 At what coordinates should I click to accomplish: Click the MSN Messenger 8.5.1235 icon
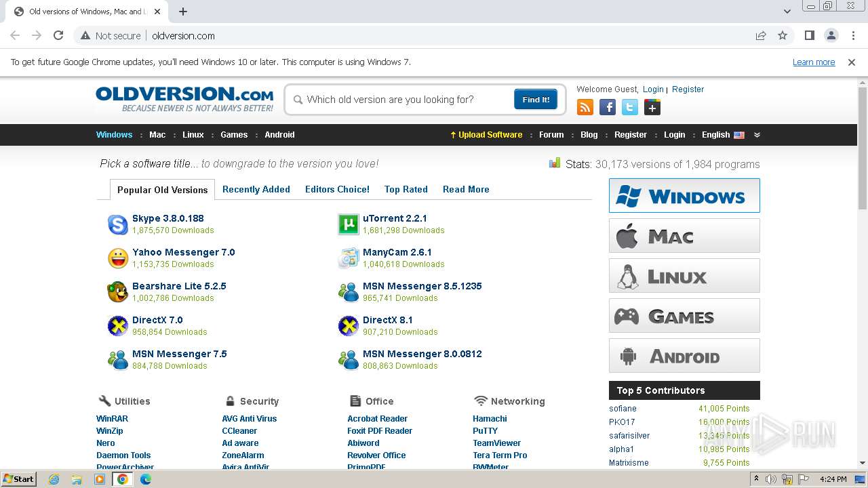point(348,292)
